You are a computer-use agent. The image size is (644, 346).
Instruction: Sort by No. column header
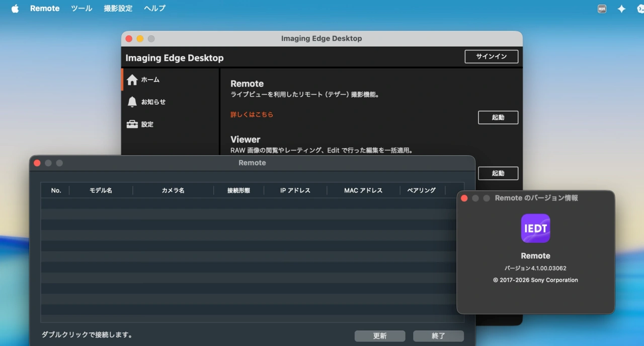tap(56, 190)
